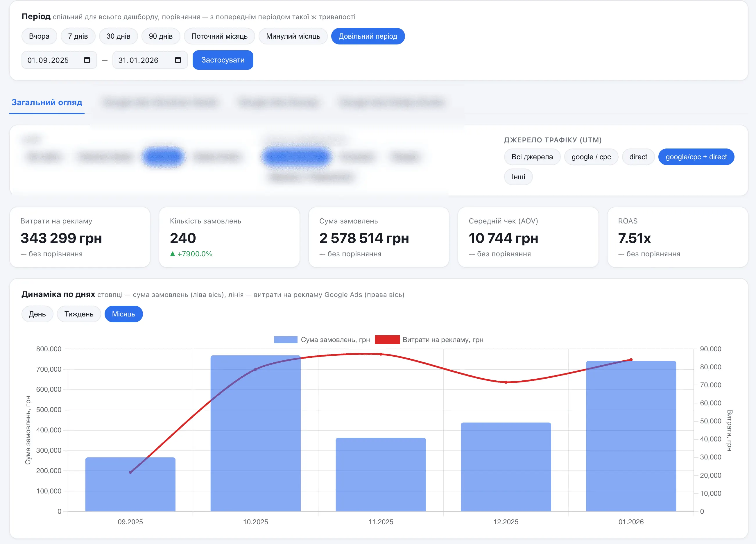Open calendar picker for start date 01.09.2025
756x544 pixels.
pos(87,60)
